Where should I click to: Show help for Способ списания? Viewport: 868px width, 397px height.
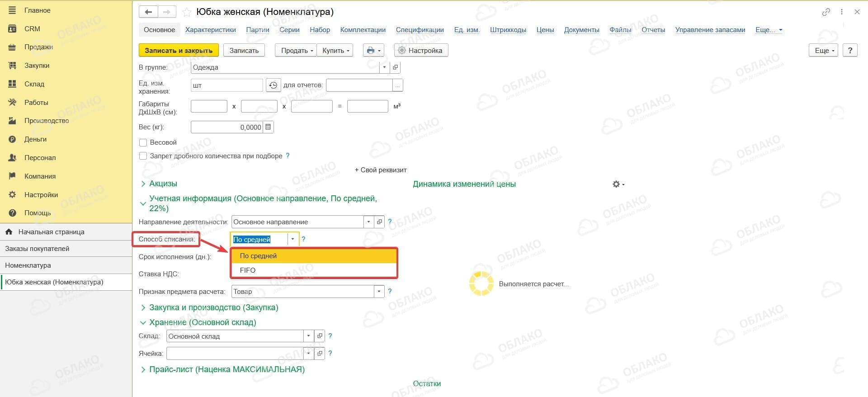point(303,239)
